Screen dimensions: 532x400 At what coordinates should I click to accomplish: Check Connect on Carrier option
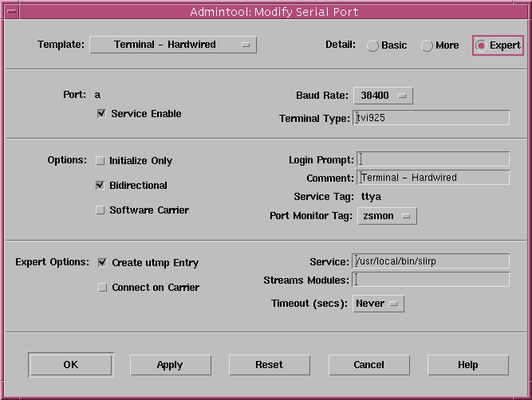(102, 288)
